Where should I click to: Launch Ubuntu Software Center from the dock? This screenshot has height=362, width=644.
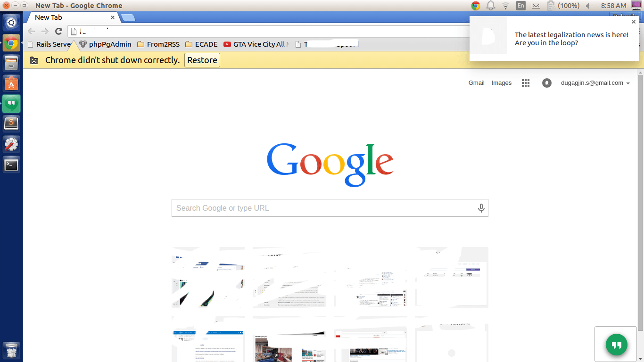[x=11, y=83]
